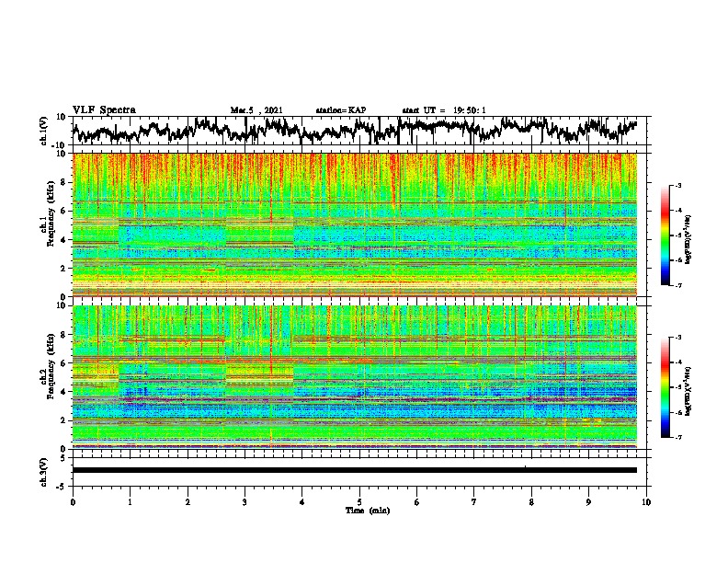Viewport: 728px width, 563px height.
Task: Click the "8" tick on the time axis
Action: (x=531, y=502)
